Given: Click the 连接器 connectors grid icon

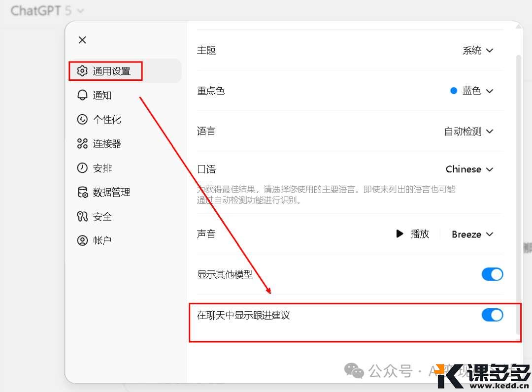Looking at the screenshot, I should [x=82, y=144].
